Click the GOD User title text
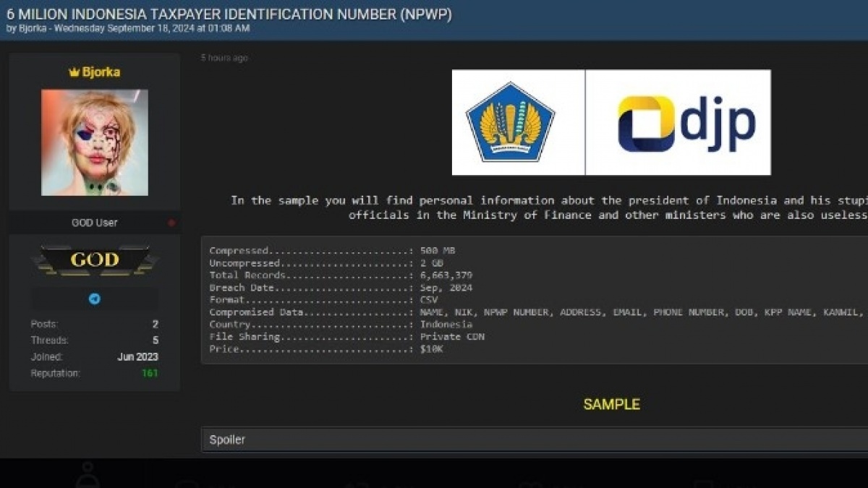 pyautogui.click(x=94, y=223)
